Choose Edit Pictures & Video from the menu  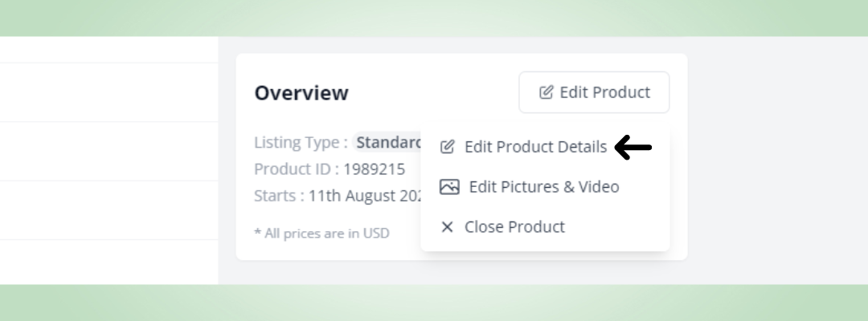point(543,187)
